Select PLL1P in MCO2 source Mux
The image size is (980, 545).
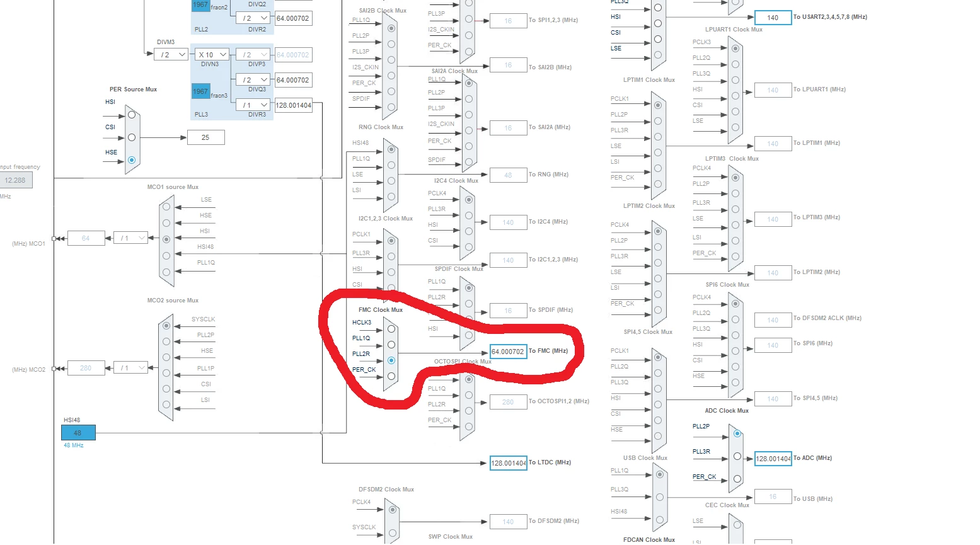166,373
